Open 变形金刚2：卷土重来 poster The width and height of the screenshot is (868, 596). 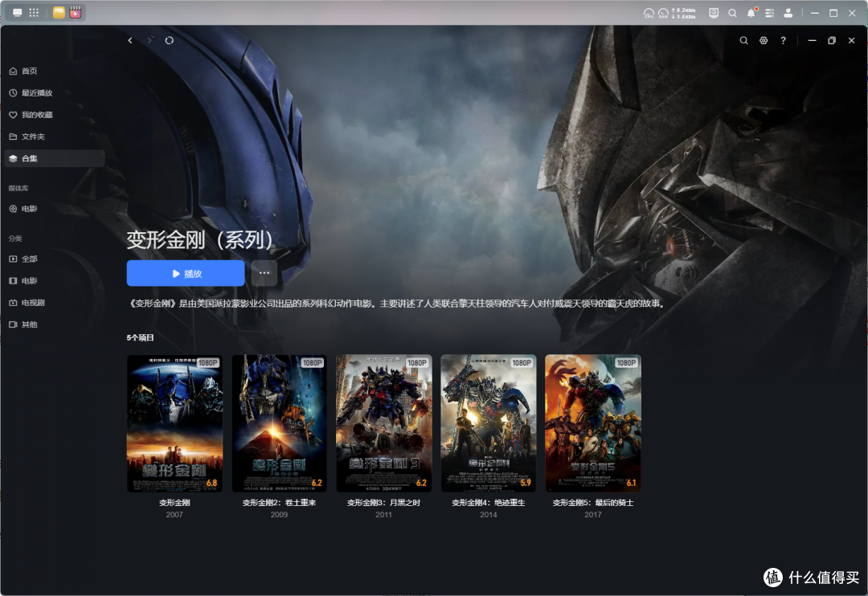pos(279,423)
